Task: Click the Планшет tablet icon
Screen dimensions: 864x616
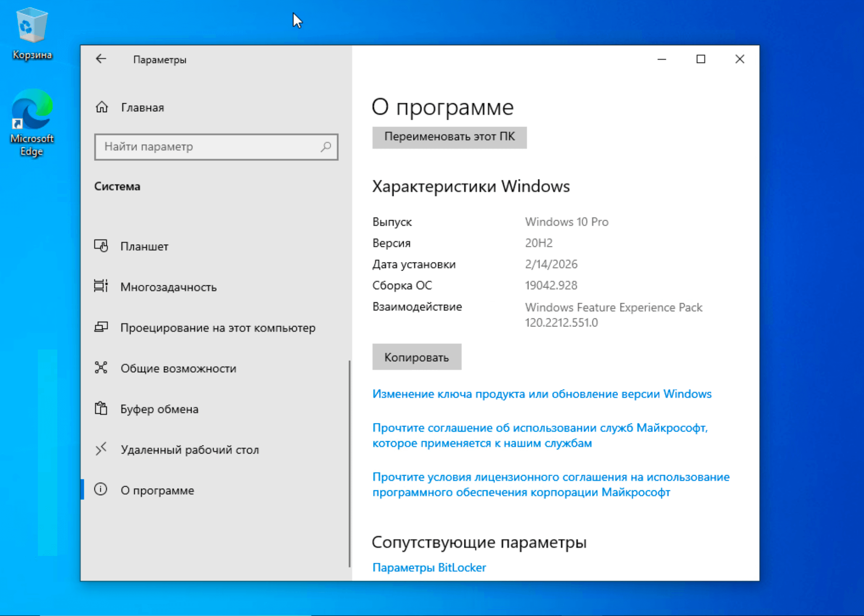Action: (101, 246)
